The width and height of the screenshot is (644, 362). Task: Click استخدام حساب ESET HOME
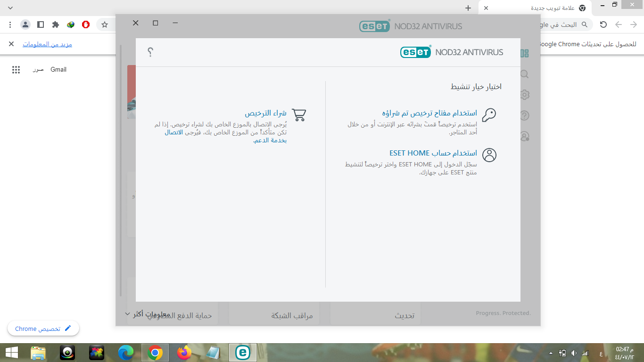[x=433, y=153]
